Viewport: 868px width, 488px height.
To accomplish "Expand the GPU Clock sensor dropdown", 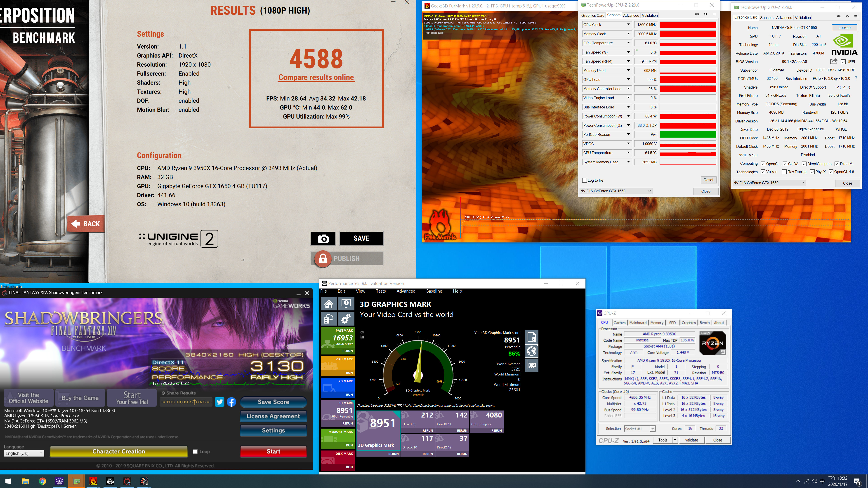I will 628,25.
